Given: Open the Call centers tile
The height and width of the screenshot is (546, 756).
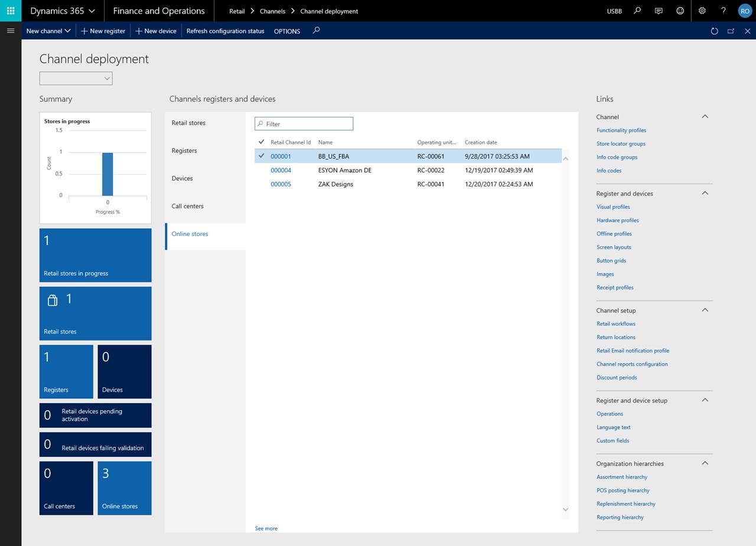Looking at the screenshot, I should [66, 488].
